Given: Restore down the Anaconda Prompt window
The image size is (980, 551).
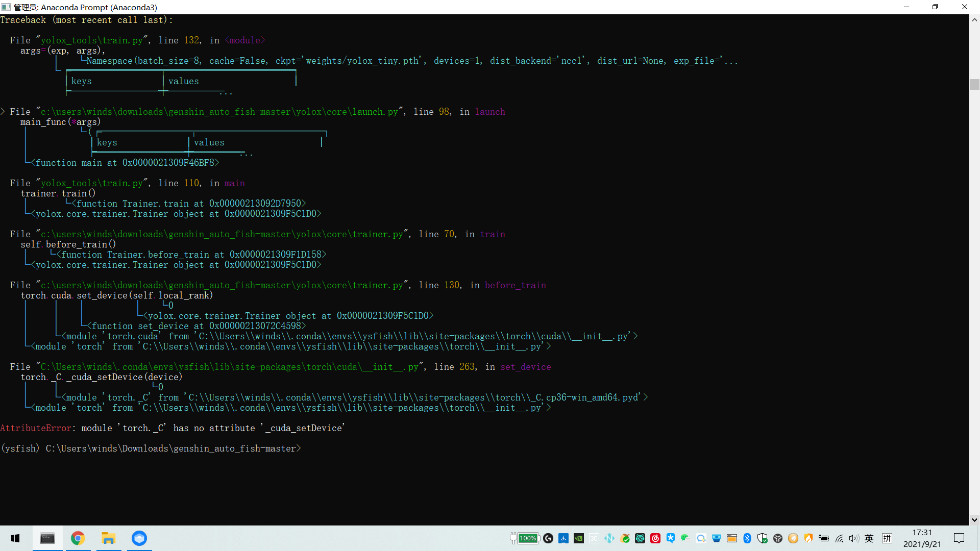Looking at the screenshot, I should [x=935, y=7].
